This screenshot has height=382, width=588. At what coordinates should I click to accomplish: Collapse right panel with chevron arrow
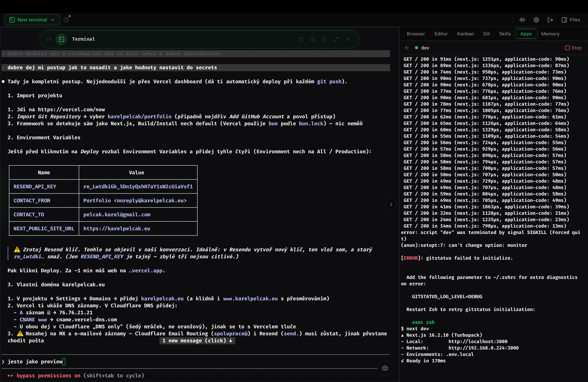[x=391, y=204]
